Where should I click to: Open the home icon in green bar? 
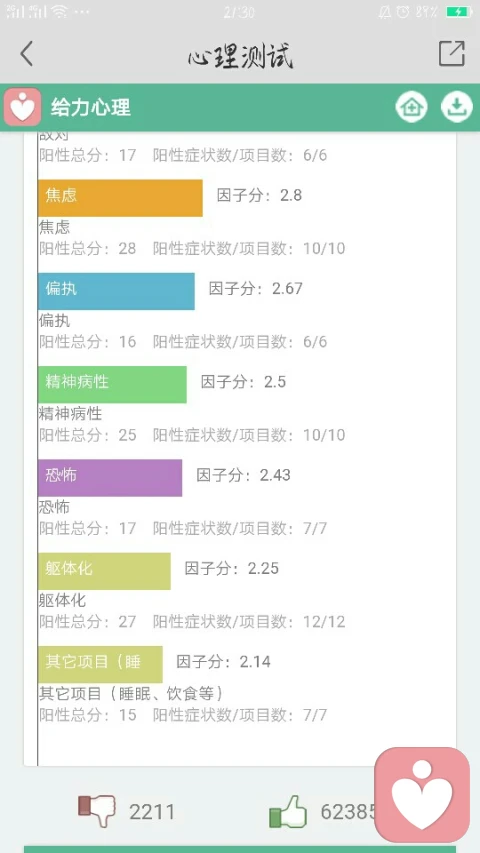411,107
